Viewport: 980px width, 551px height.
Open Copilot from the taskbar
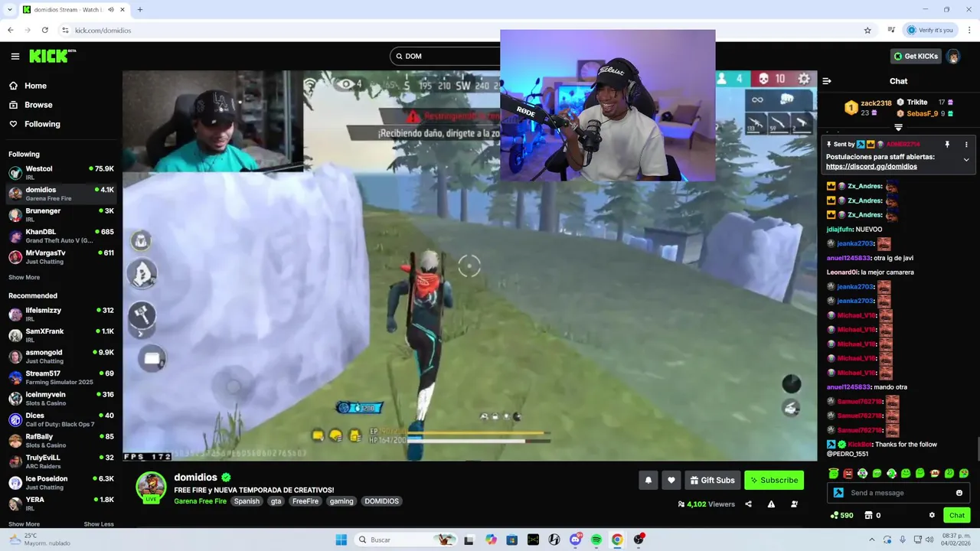coord(491,540)
